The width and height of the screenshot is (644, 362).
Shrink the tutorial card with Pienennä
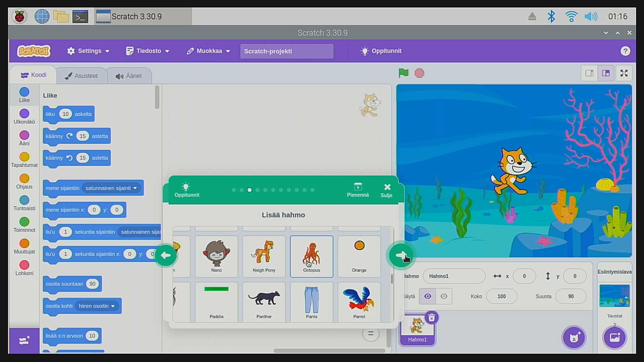click(358, 190)
